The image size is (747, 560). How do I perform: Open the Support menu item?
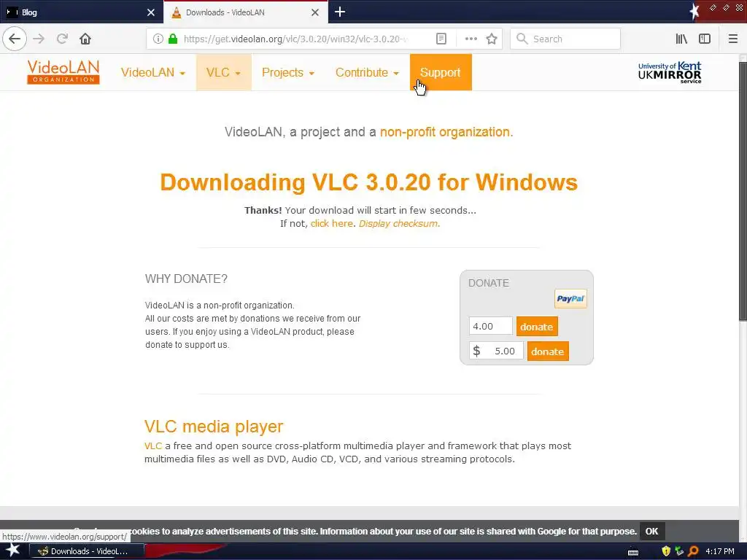pyautogui.click(x=441, y=72)
